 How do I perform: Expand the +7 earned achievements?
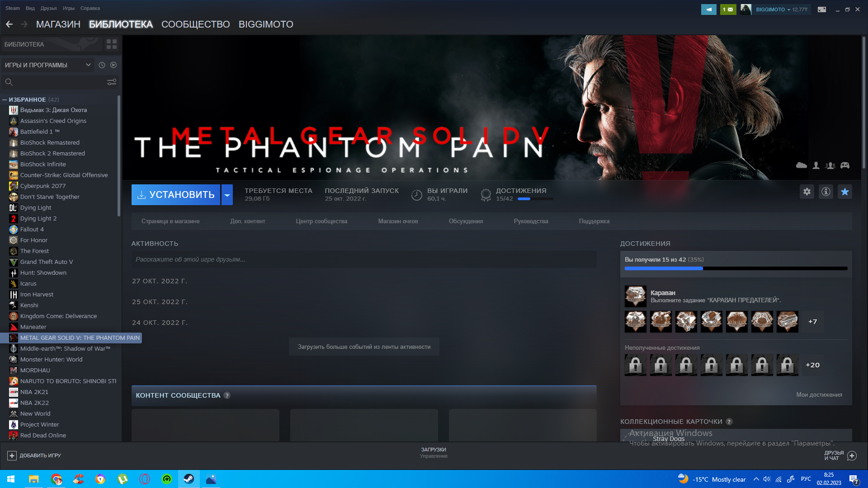[x=812, y=322]
